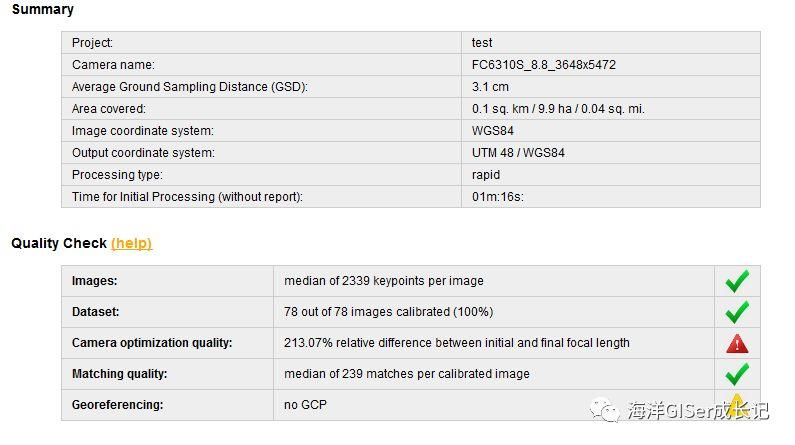Click the no GCP georeferencing text
Image resolution: width=795 pixels, height=445 pixels.
point(305,405)
